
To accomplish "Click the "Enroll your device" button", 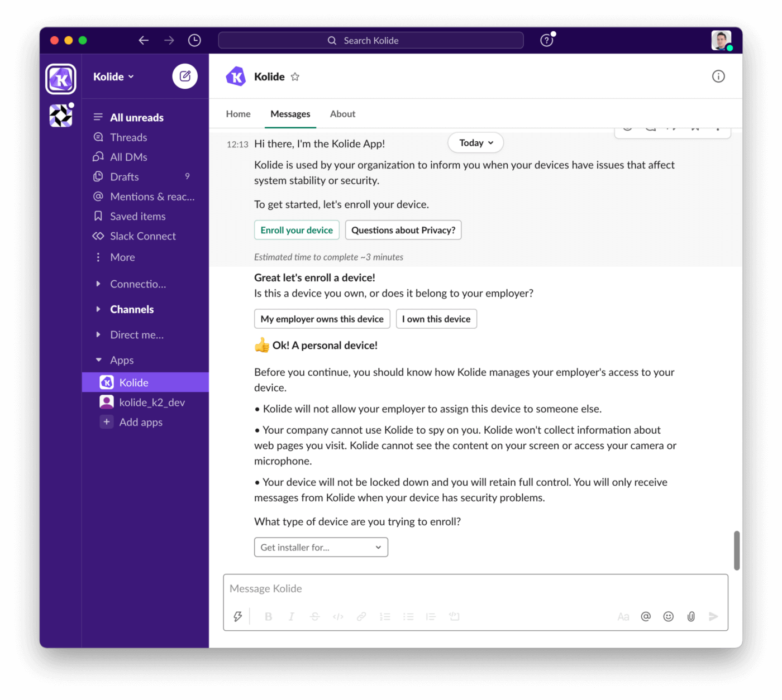I will pyautogui.click(x=297, y=229).
